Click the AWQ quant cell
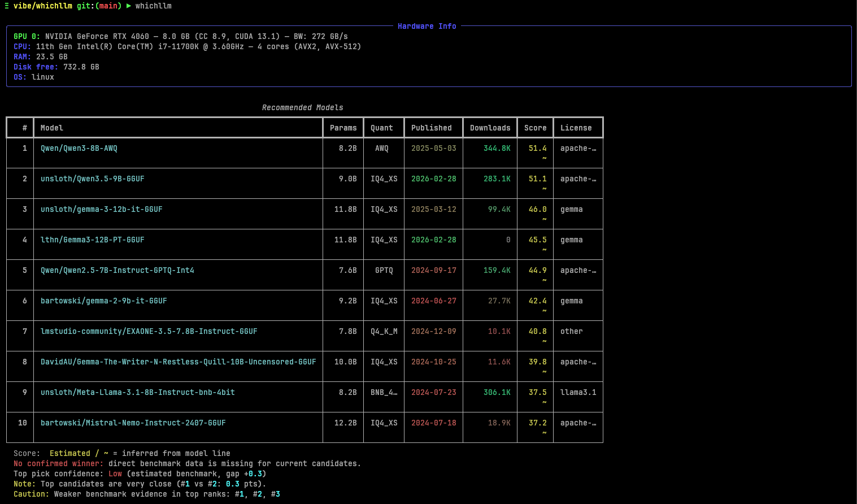 tap(382, 149)
